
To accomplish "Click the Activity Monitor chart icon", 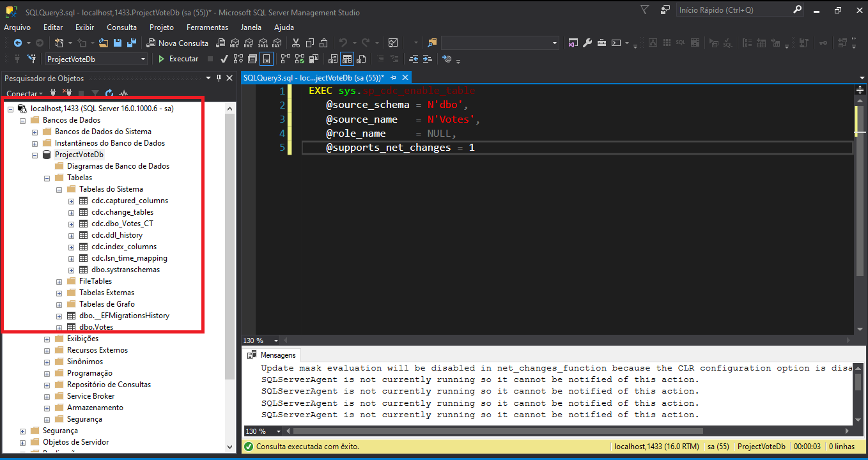I will pos(392,43).
